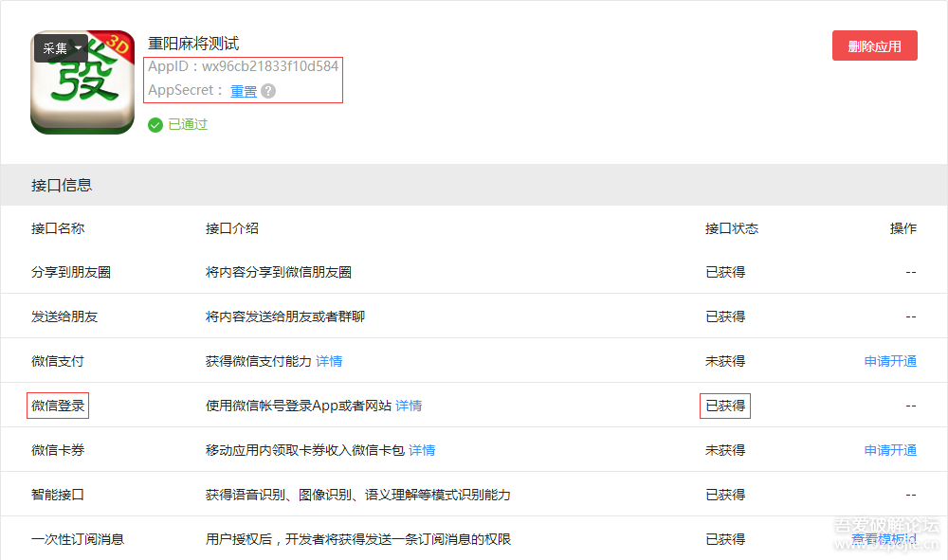Click the red 删除应用 button

pyautogui.click(x=874, y=45)
